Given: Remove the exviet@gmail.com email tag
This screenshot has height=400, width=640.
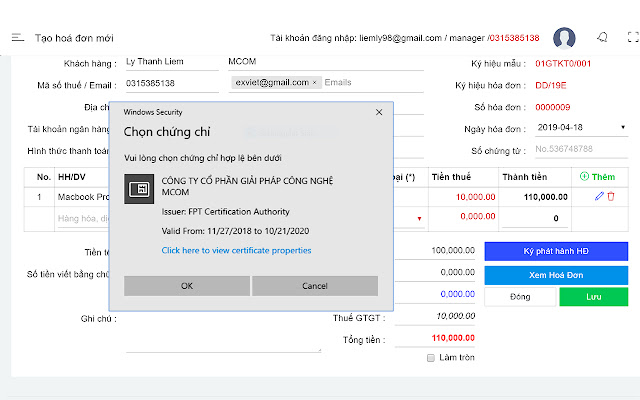Looking at the screenshot, I should (314, 82).
